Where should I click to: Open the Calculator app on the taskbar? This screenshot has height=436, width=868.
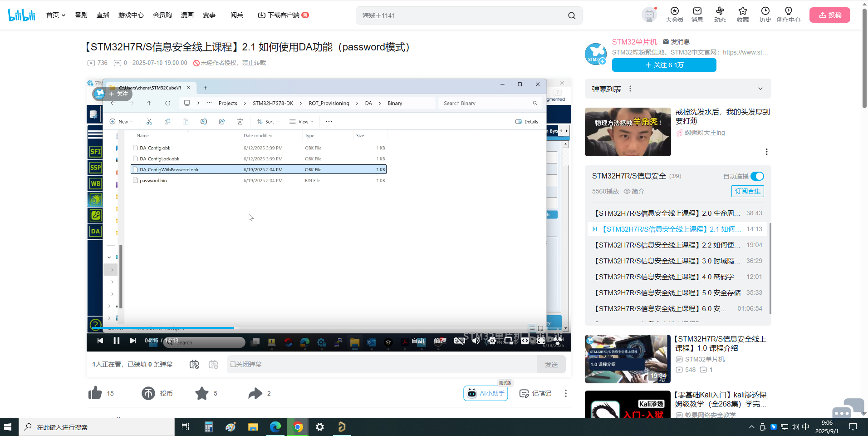click(208, 427)
